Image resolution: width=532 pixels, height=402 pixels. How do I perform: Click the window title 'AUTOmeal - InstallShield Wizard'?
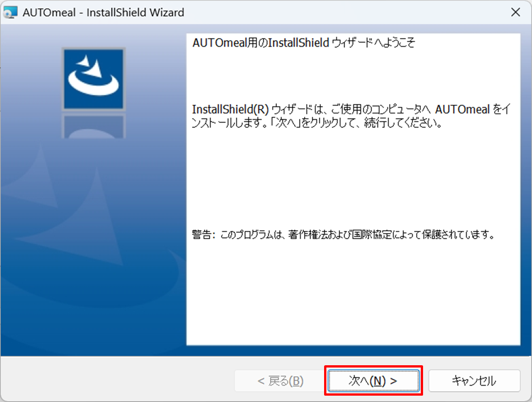[x=103, y=12]
